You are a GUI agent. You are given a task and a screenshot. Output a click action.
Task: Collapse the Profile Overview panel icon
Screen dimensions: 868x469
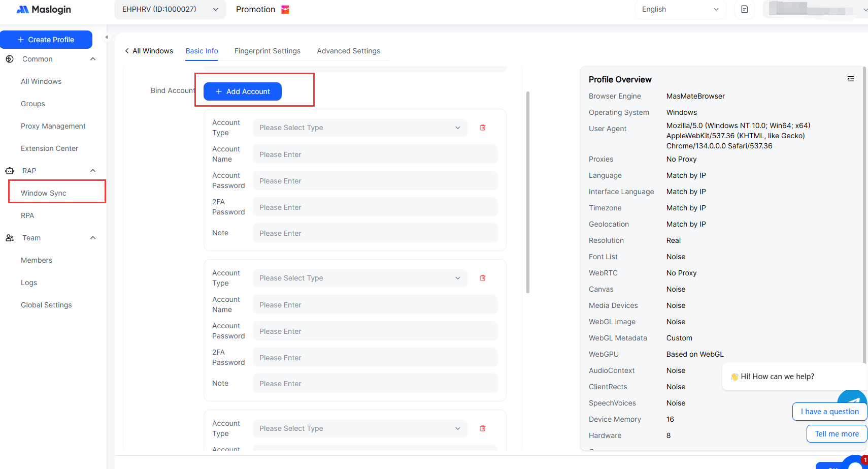pyautogui.click(x=851, y=79)
